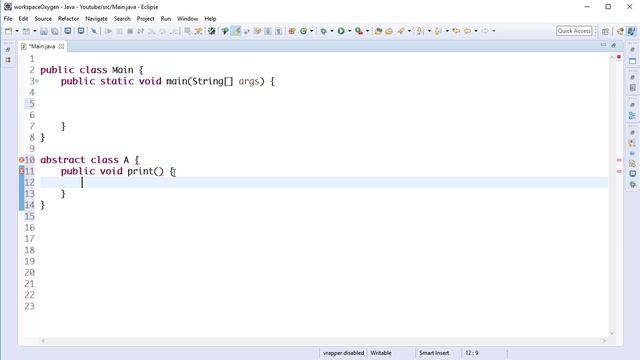
Task: Click the green New Java Class icon
Action: click(x=303, y=31)
